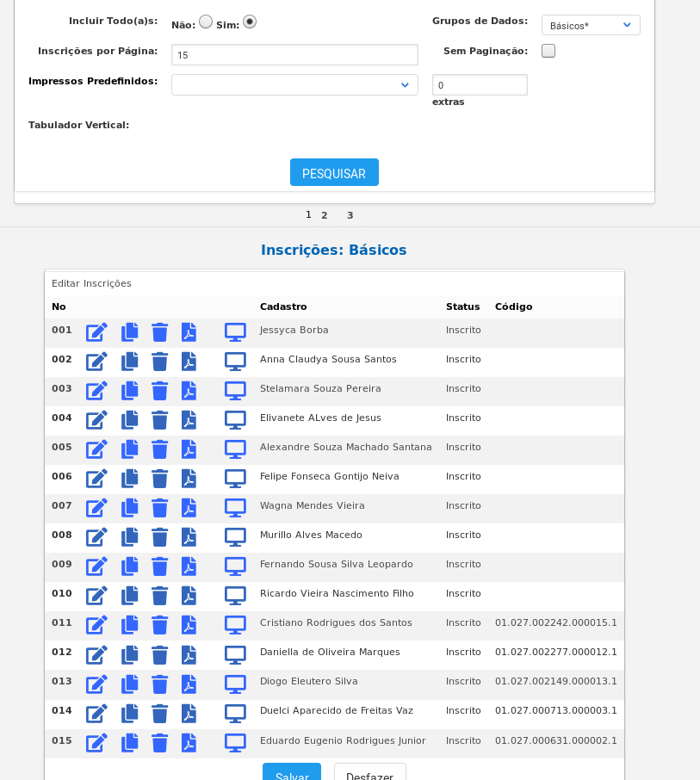Open monitor view for Ricardo Vieira Nascimento Filho

235,596
